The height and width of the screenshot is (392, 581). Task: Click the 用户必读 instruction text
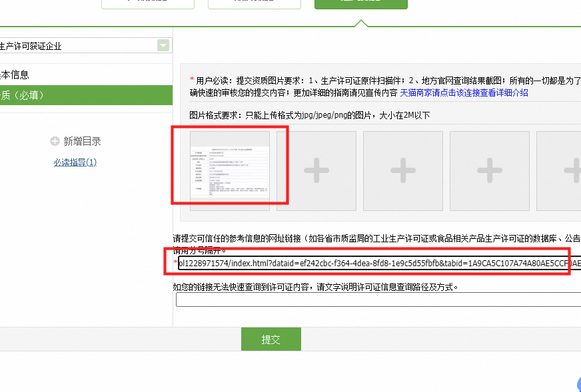point(385,87)
